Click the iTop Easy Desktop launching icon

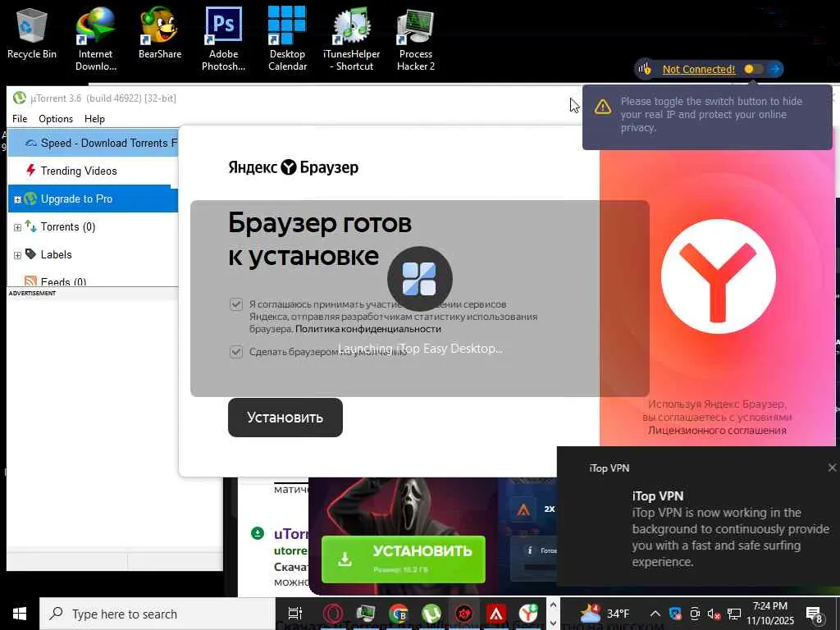click(x=419, y=279)
